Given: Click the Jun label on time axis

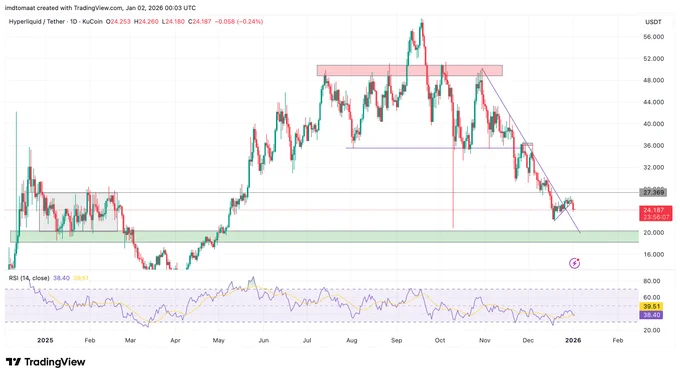Looking at the screenshot, I should pyautogui.click(x=264, y=340).
